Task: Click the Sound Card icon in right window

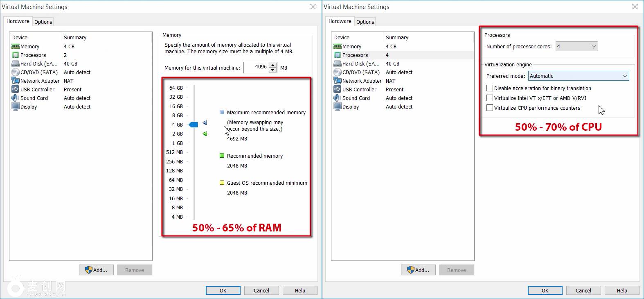Action: point(338,98)
